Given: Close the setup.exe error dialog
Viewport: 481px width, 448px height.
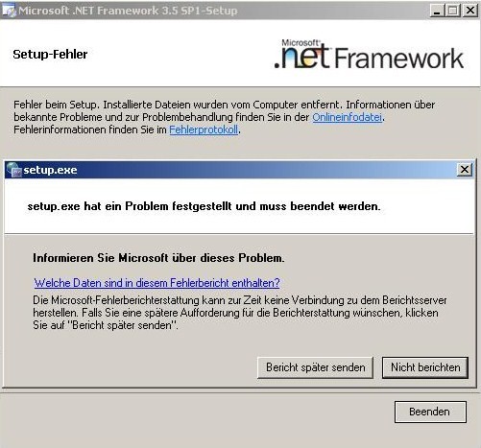Looking at the screenshot, I should [x=465, y=170].
